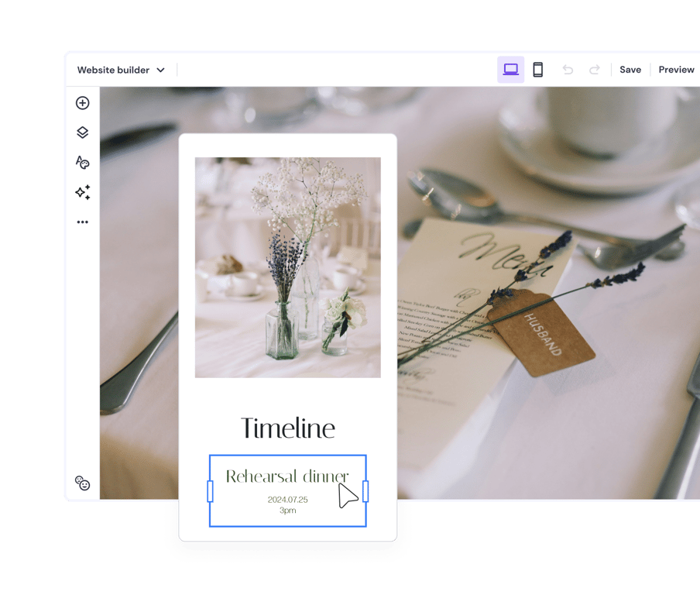Viewport: 700px width, 595px height.
Task: Click the smiley feedback icon in sidebar
Action: [x=83, y=483]
